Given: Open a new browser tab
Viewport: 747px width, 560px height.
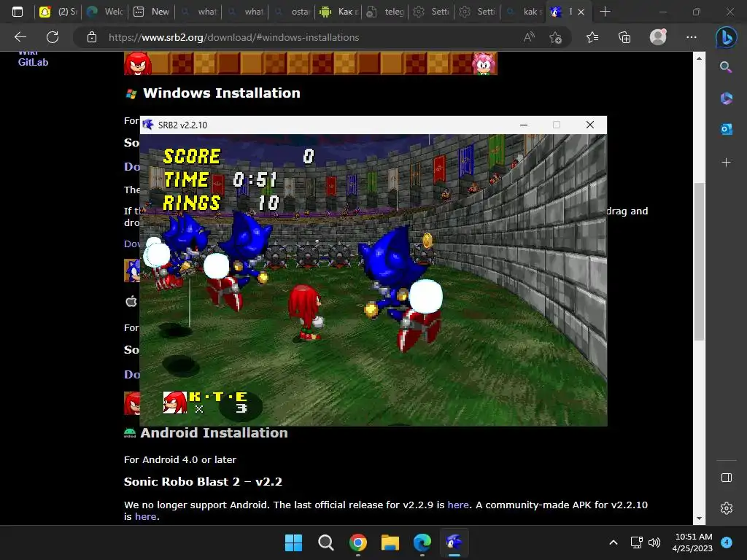Looking at the screenshot, I should coord(605,12).
